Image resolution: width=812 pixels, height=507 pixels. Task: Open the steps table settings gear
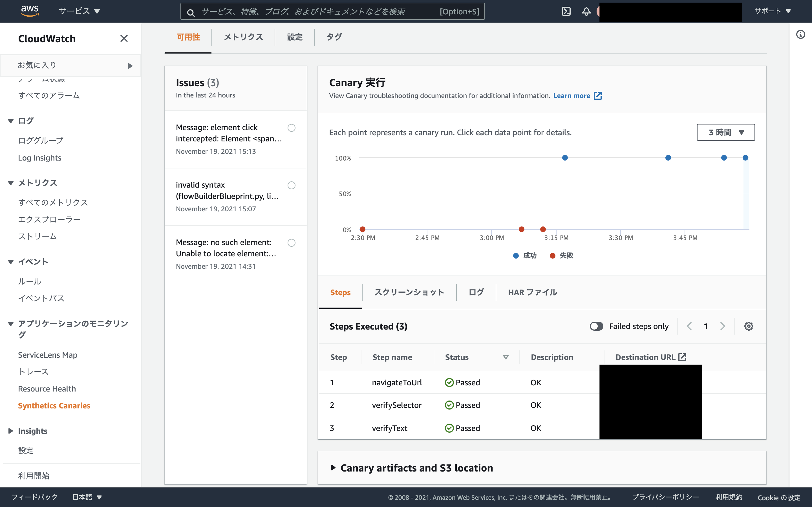pyautogui.click(x=749, y=326)
